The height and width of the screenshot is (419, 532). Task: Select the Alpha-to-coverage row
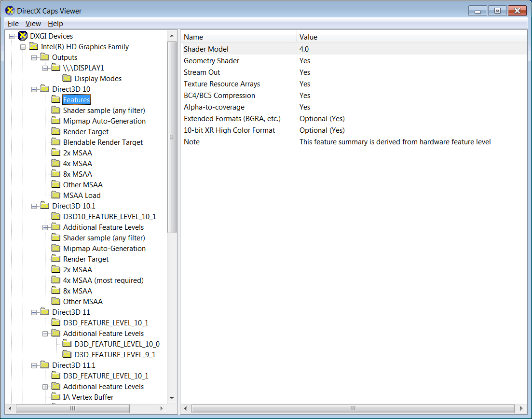[354, 107]
